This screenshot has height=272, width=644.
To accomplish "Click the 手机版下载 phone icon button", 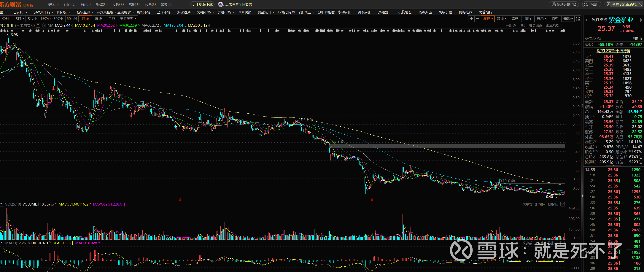I will [202, 4].
